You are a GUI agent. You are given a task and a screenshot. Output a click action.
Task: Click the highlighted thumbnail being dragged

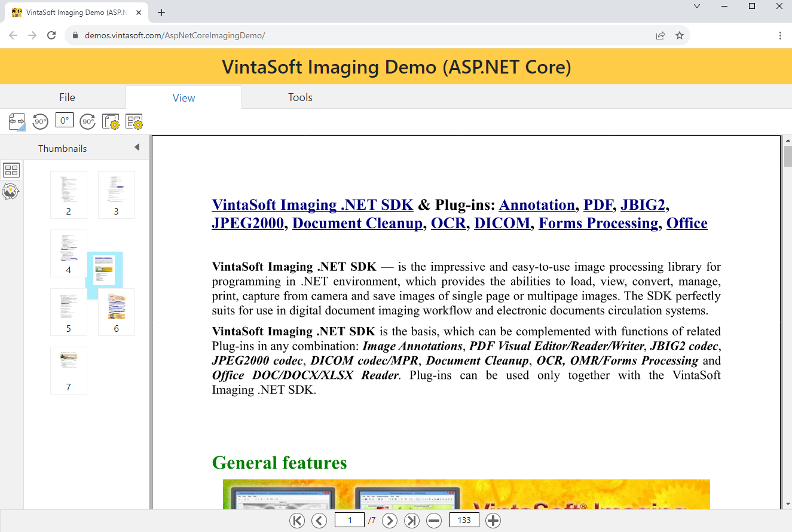click(x=105, y=270)
